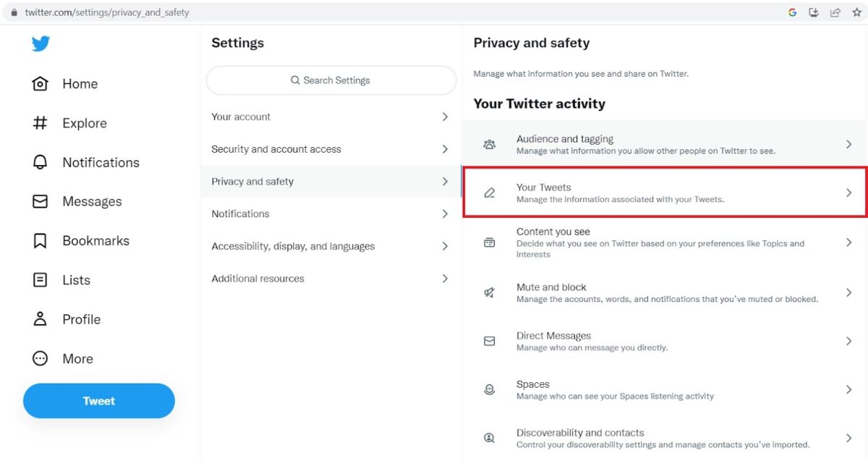Open Bookmarks icon in sidebar
The image size is (868, 461).
41,241
